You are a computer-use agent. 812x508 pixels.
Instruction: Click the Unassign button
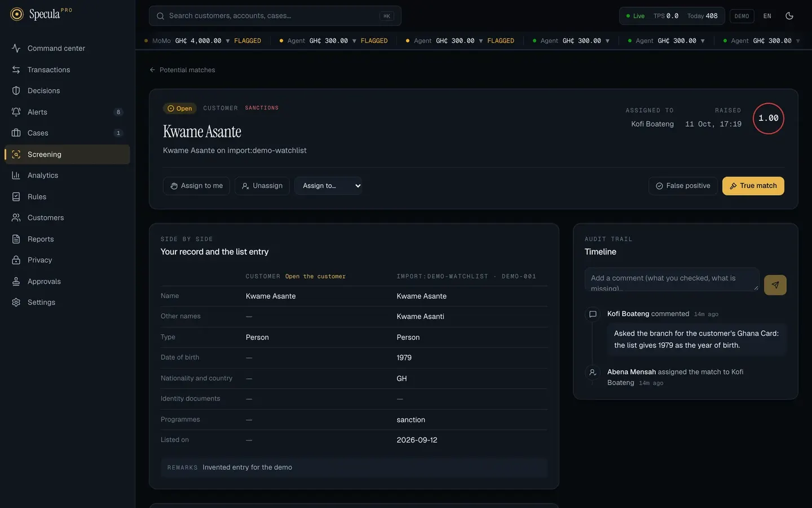(x=262, y=186)
